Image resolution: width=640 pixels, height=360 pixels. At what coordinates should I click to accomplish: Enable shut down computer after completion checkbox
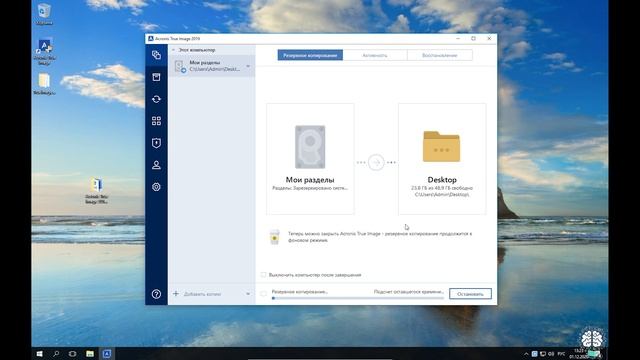click(264, 275)
